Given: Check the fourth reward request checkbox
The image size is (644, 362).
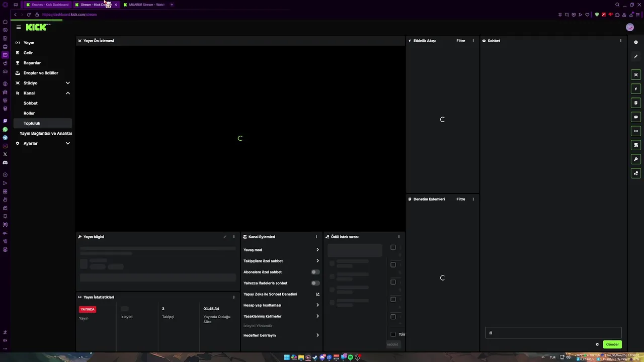Looking at the screenshot, I should pyautogui.click(x=393, y=299).
